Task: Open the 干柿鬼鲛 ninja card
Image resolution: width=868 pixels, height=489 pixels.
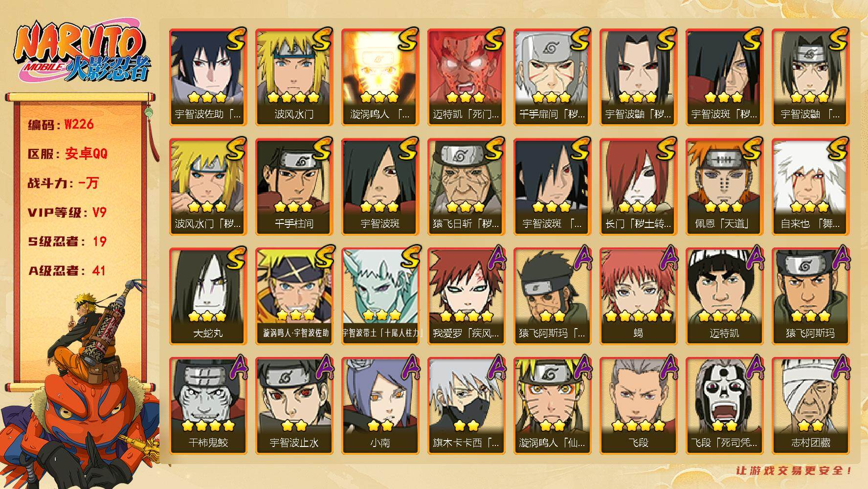Action: [208, 406]
